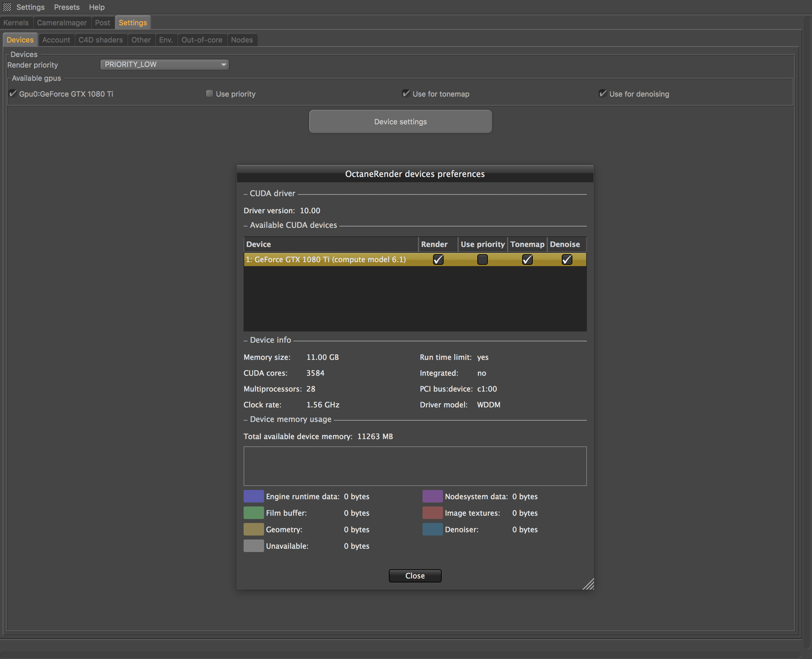
Task: Open the Render priority dropdown
Action: 164,64
